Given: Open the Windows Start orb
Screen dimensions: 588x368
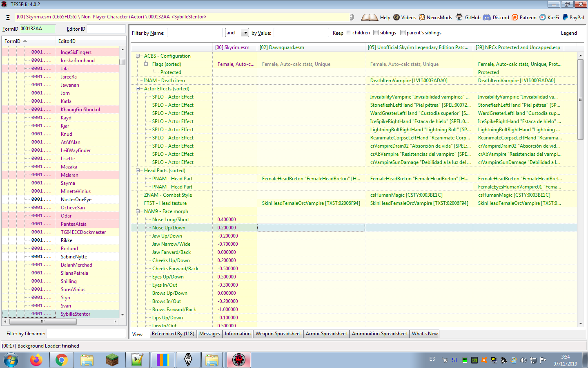Looking at the screenshot, I should tap(11, 360).
